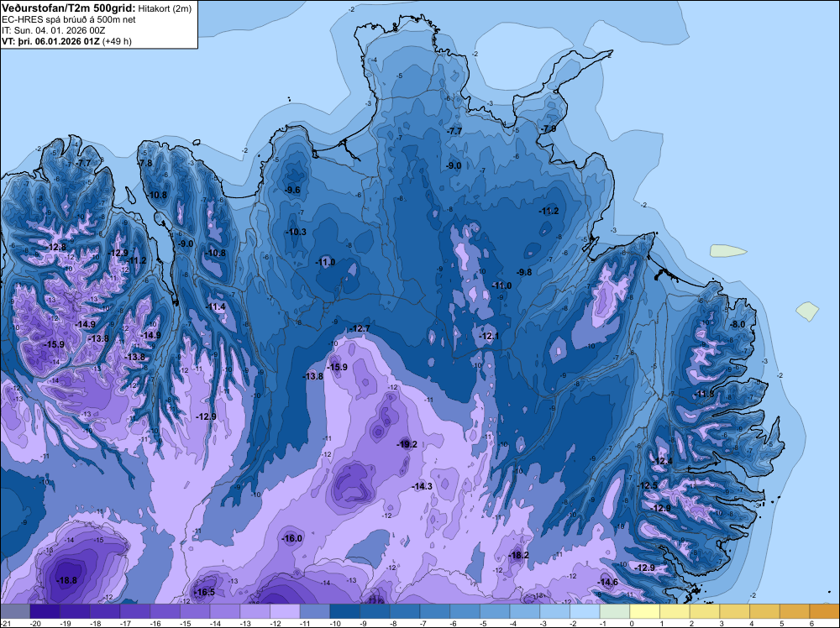Viewport: 840px width, 628px height.
Task: Select the -19.2 temperature value on the map
Action: (x=407, y=444)
